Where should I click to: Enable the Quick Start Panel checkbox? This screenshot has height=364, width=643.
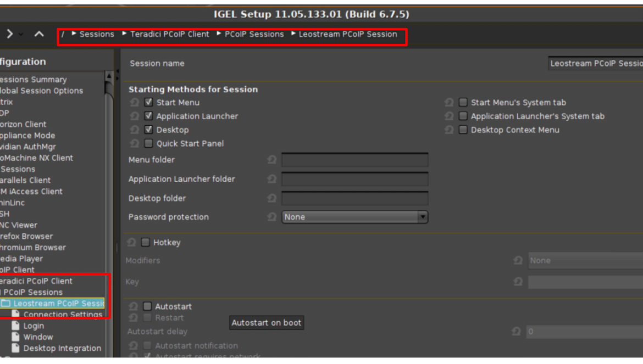[148, 143]
